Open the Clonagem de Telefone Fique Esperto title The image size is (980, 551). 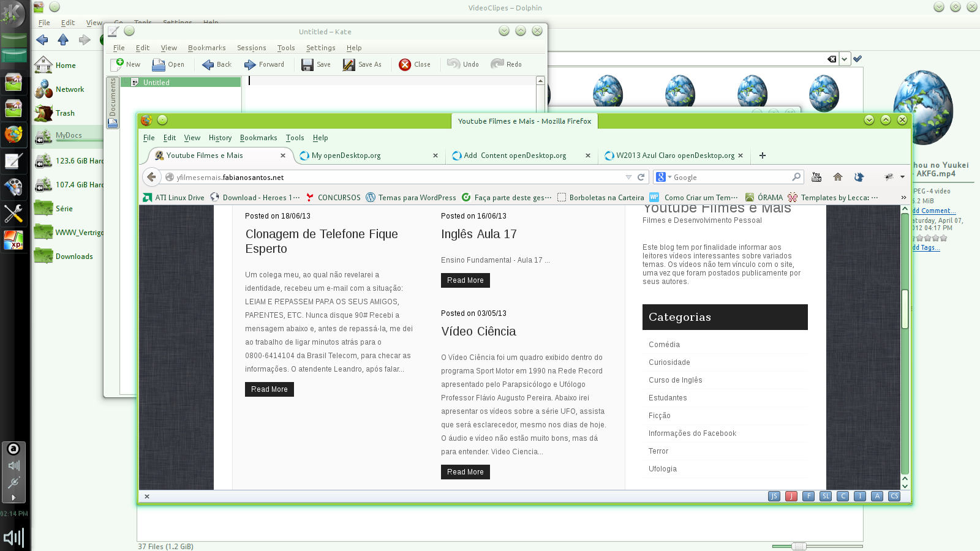click(x=322, y=241)
